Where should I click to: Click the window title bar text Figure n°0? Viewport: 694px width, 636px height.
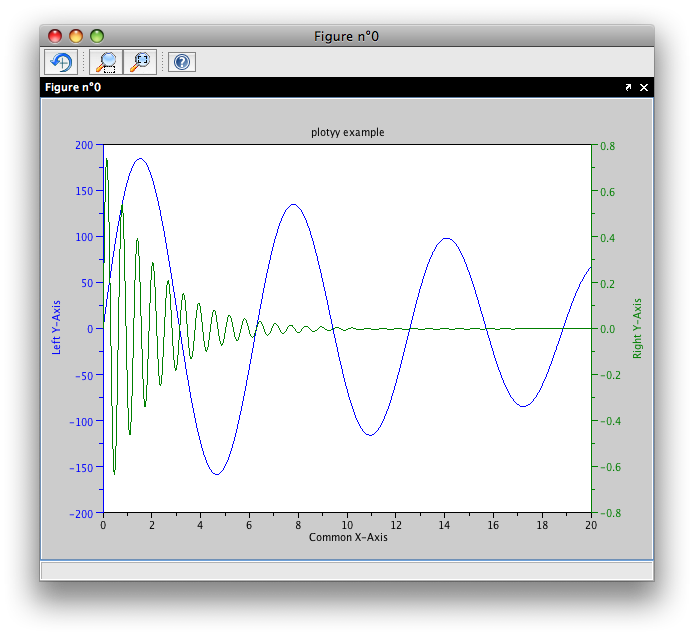(x=346, y=36)
